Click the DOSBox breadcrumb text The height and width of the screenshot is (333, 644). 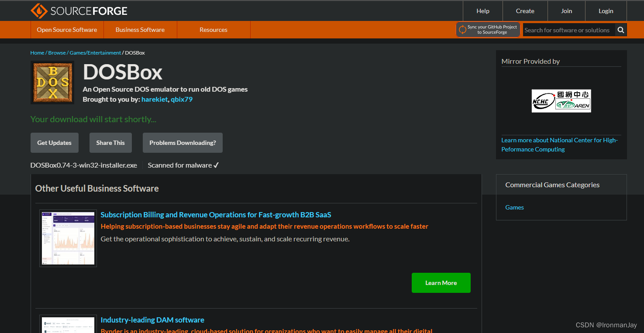click(135, 53)
